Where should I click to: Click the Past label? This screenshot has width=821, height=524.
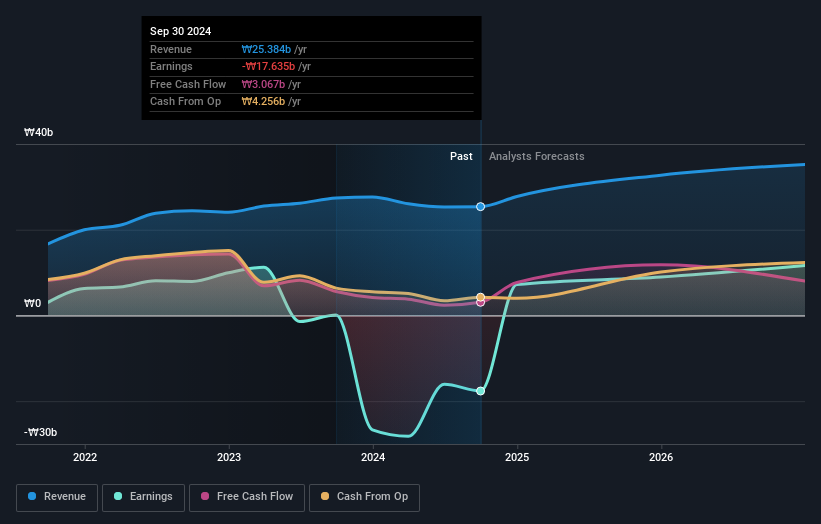coord(461,156)
